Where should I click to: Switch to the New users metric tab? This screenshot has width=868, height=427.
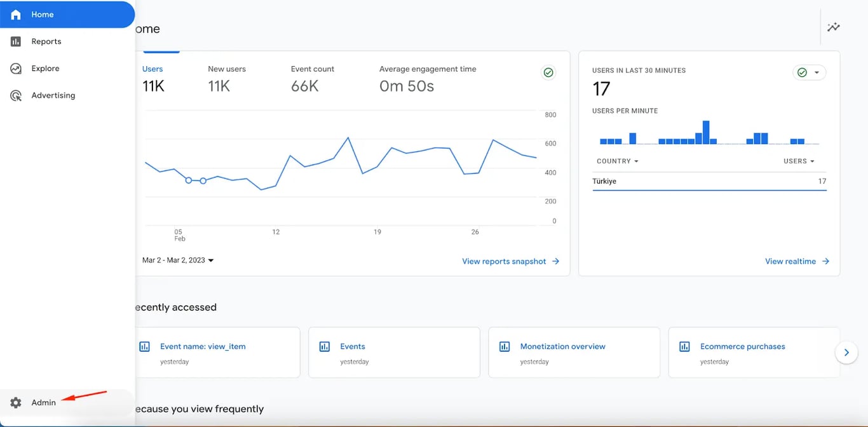227,78
